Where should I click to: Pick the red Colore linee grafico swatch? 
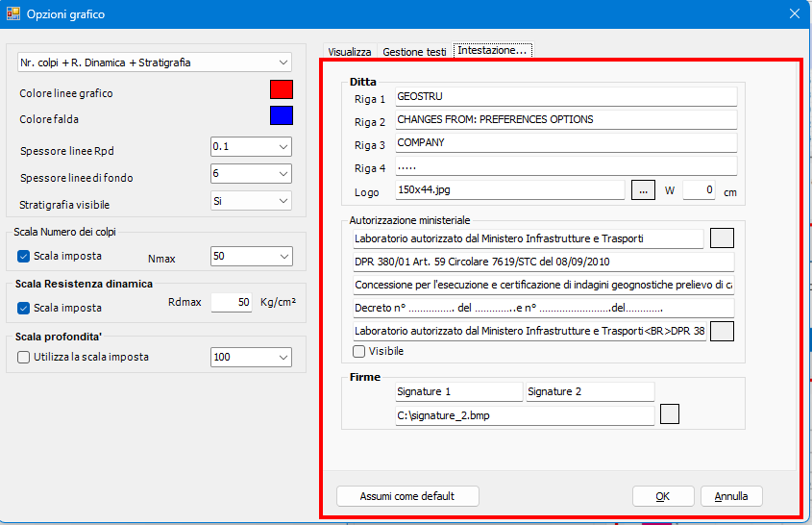(x=282, y=89)
